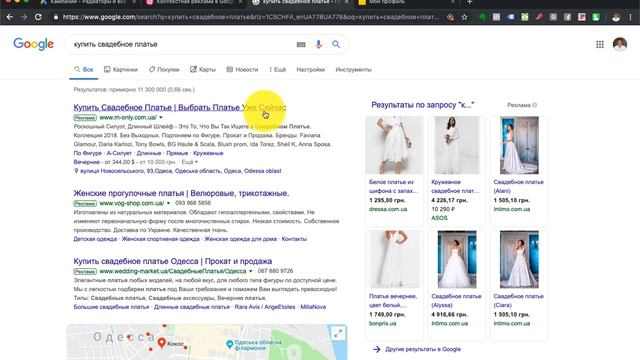This screenshot has width=640, height=360.
Task: Expand dropdown arrow next to wedding-market.ua URL
Action: point(251,271)
